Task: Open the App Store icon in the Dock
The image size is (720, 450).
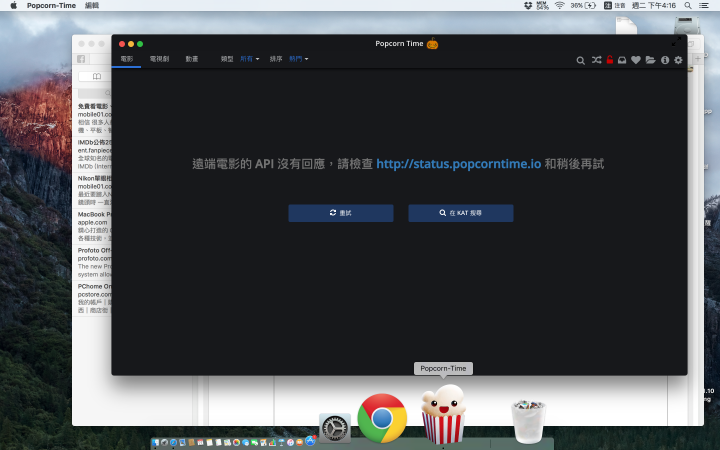Action: [310, 441]
